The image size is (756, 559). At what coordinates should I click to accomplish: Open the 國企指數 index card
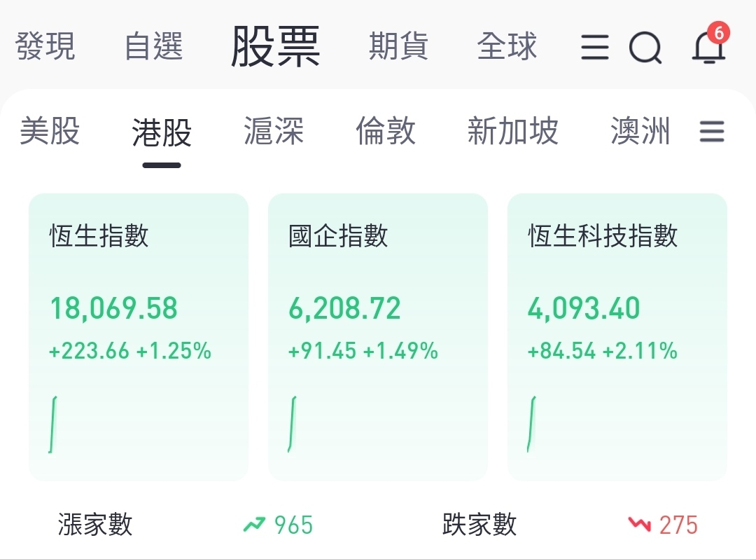[x=378, y=337]
